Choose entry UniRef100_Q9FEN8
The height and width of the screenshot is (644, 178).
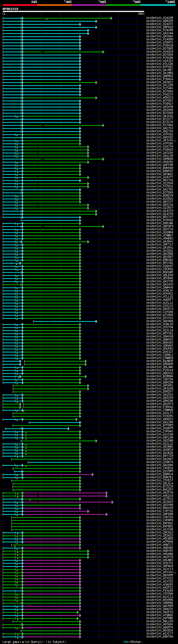[x=160, y=514]
